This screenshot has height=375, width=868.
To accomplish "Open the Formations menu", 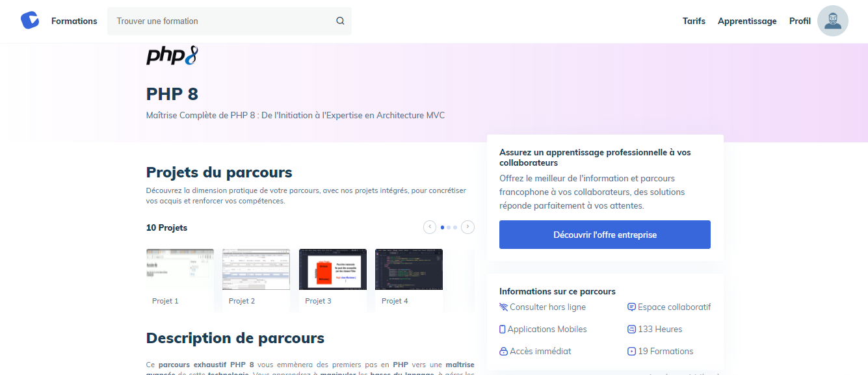I will coord(74,21).
